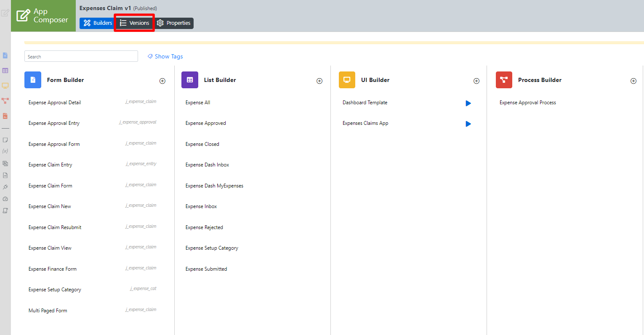This screenshot has width=644, height=335.
Task: Launch the Expenses Claims App with play icon
Action: 468,124
